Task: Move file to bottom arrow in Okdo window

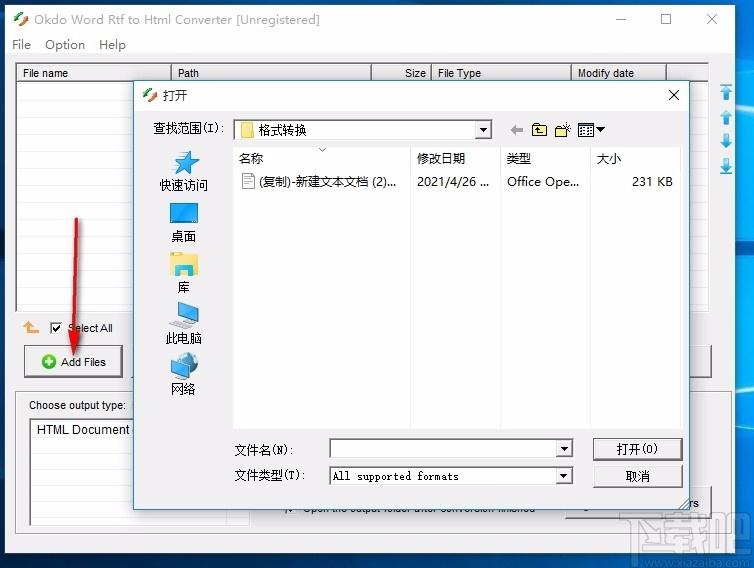Action: pos(726,166)
